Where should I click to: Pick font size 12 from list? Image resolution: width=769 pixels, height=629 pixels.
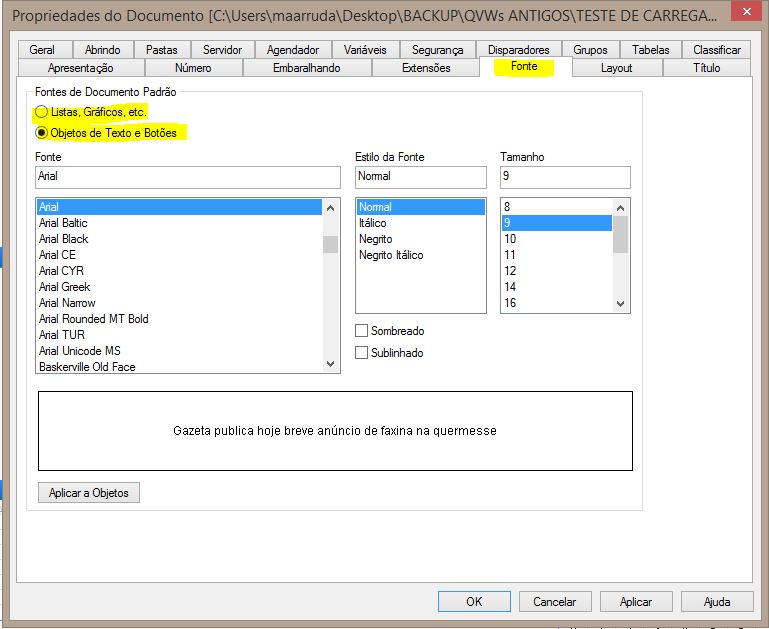tap(510, 271)
